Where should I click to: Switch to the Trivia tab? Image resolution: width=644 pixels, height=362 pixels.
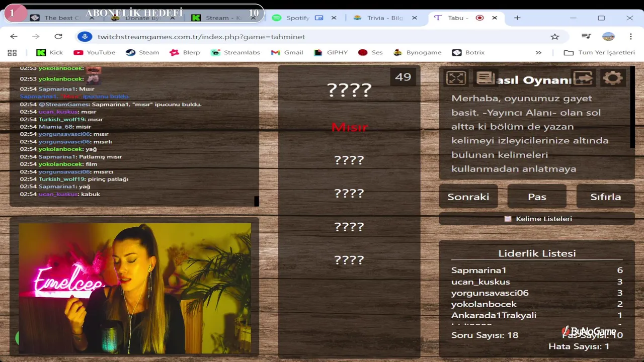(x=385, y=18)
